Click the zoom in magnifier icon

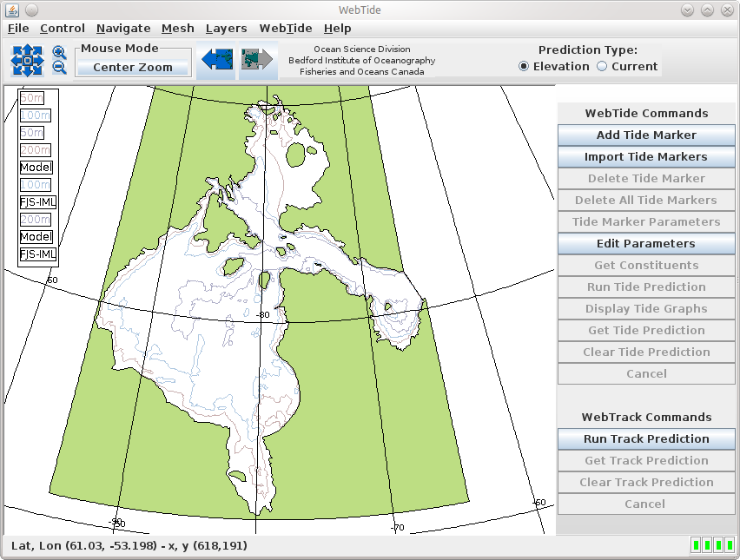[59, 52]
